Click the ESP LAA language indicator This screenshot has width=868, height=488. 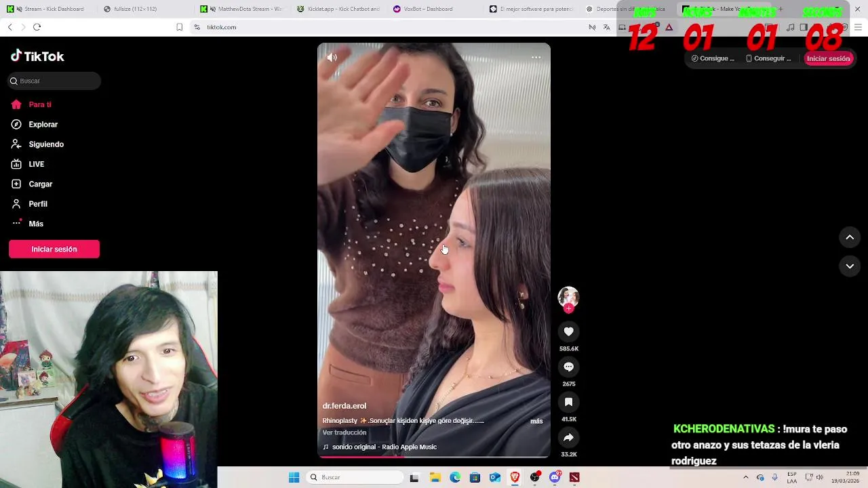pyautogui.click(x=792, y=477)
